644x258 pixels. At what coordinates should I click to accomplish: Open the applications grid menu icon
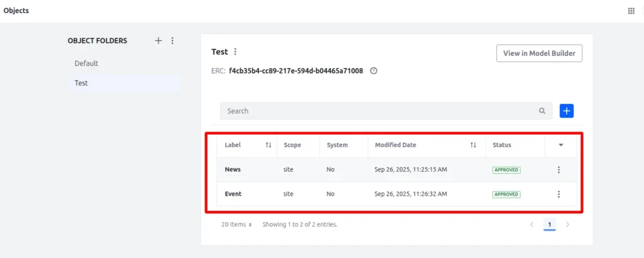[631, 11]
